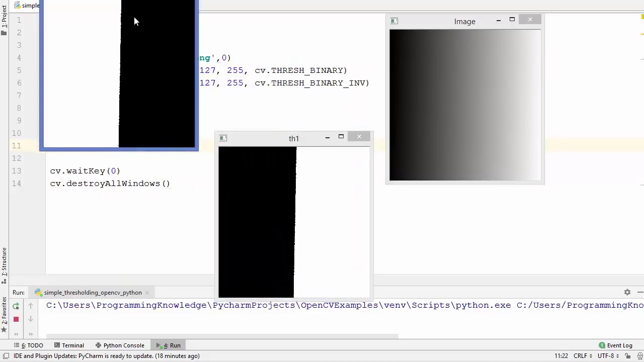Open the Python Console tab
Image resolution: width=644 pixels, height=362 pixels.
(x=119, y=345)
